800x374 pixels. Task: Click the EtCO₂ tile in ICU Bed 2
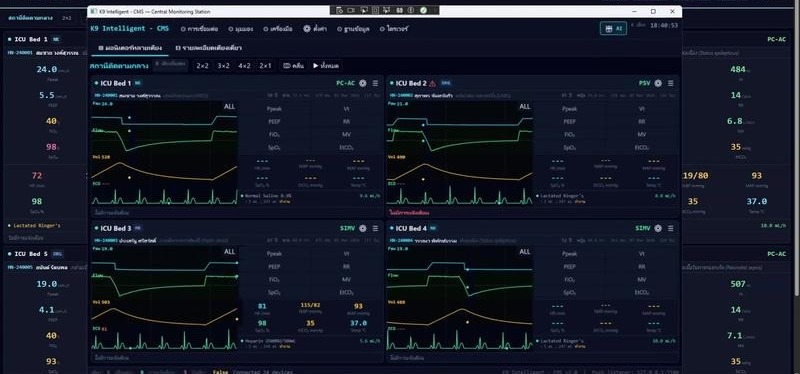(x=642, y=148)
